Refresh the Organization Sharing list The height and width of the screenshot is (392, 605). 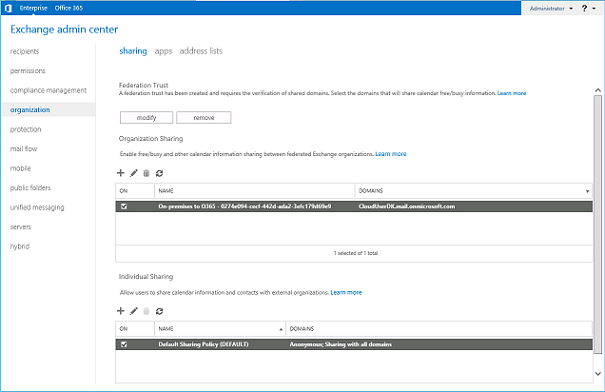pos(159,173)
